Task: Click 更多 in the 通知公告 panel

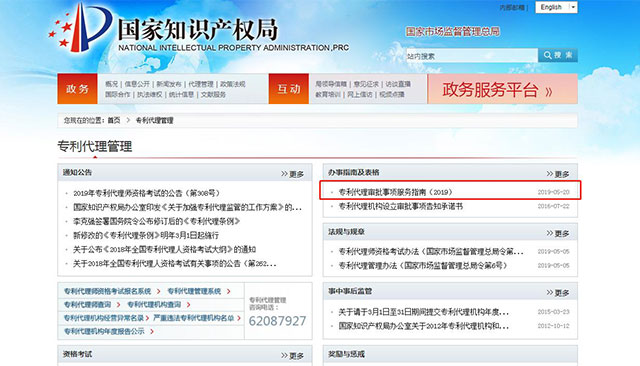Action: [293, 174]
